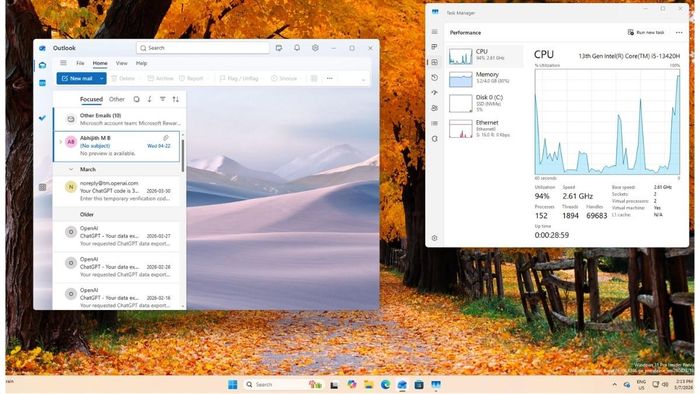Toggle Flag / Unflag in Outlook ribbon
Image resolution: width=700 pixels, height=394 pixels.
coord(239,78)
